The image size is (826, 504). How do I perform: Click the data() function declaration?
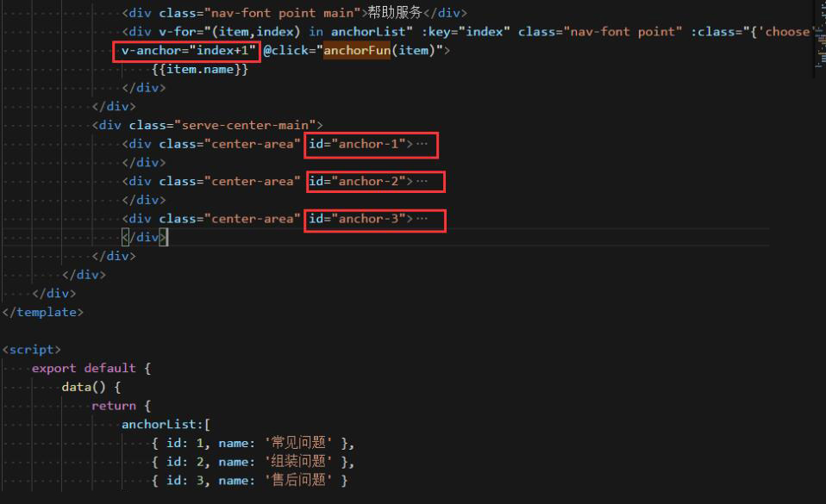91,387
